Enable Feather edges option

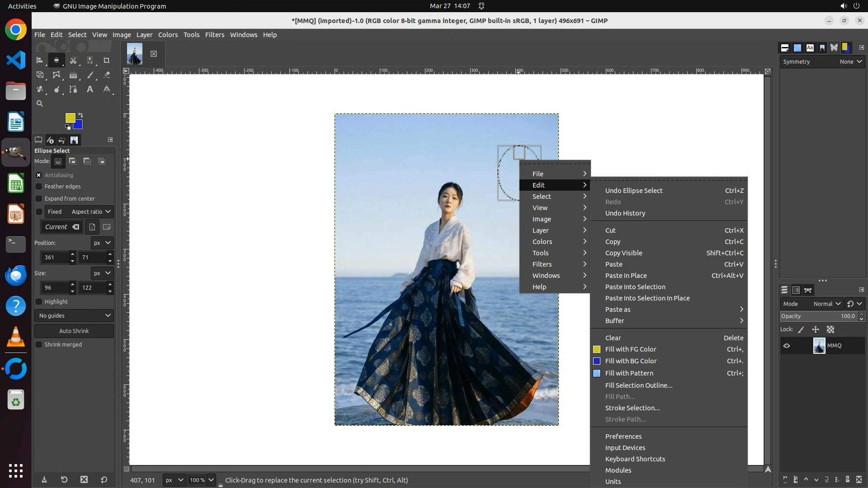[x=39, y=186]
